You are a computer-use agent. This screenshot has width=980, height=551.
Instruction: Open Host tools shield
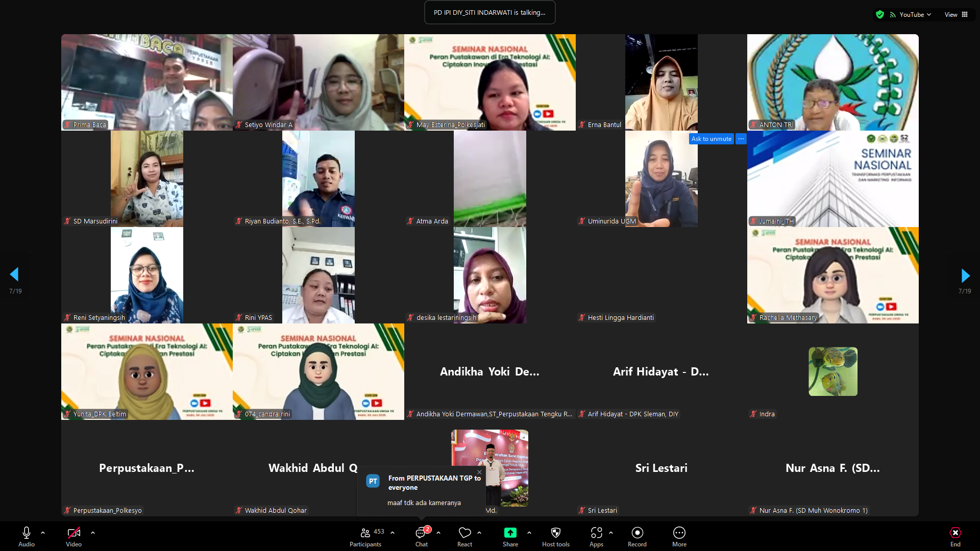(x=556, y=537)
